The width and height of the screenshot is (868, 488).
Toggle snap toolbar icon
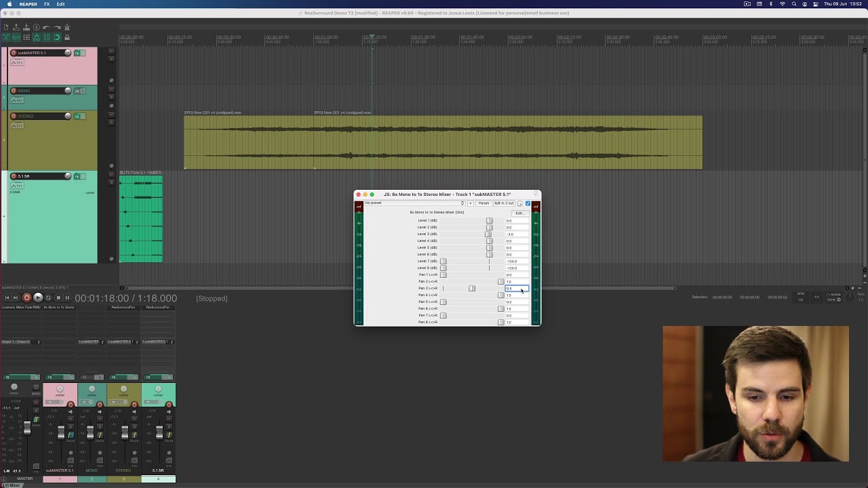tap(57, 37)
